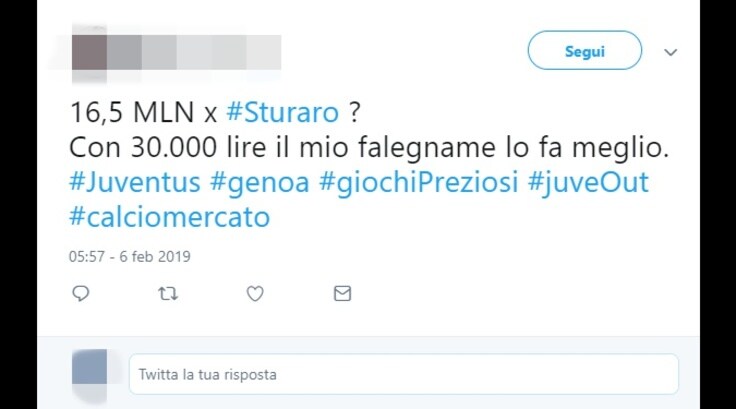This screenshot has height=409, width=736.
Task: Open the #Sturaro hashtag
Action: pos(283,113)
